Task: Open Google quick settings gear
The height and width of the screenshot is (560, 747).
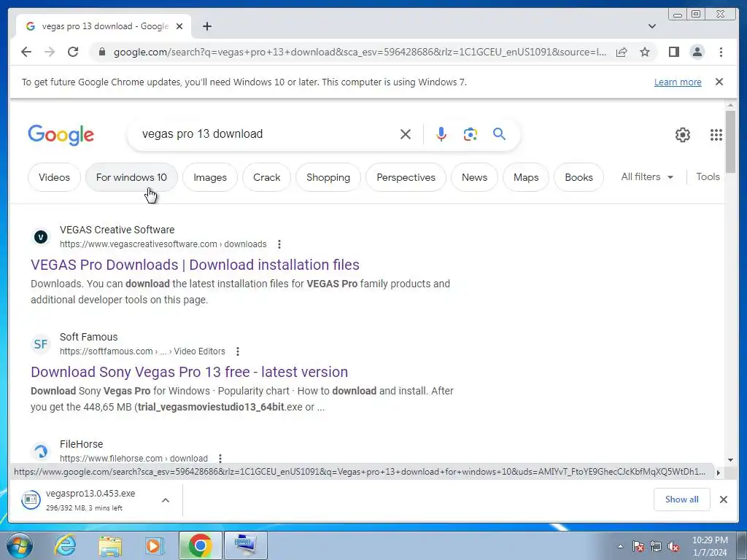Action: pos(682,135)
